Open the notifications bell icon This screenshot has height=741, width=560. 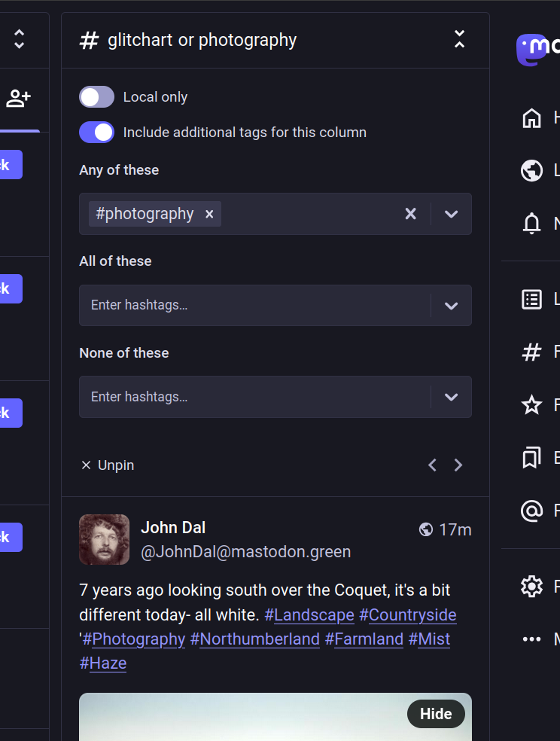point(532,223)
